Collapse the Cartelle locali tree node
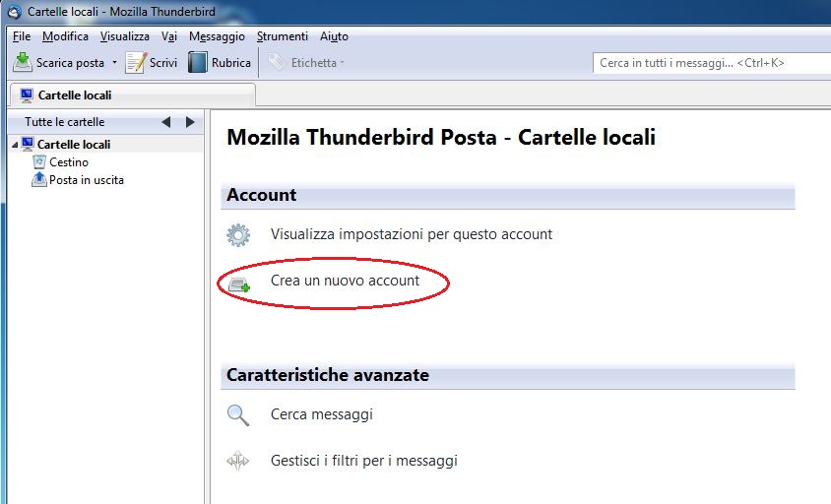Viewport: 831px width, 504px height. [15, 145]
